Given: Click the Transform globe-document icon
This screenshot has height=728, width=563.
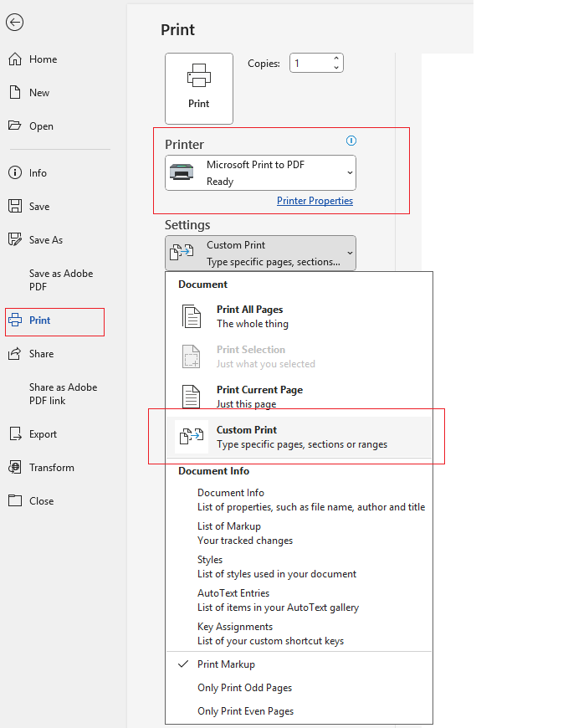Looking at the screenshot, I should [15, 467].
